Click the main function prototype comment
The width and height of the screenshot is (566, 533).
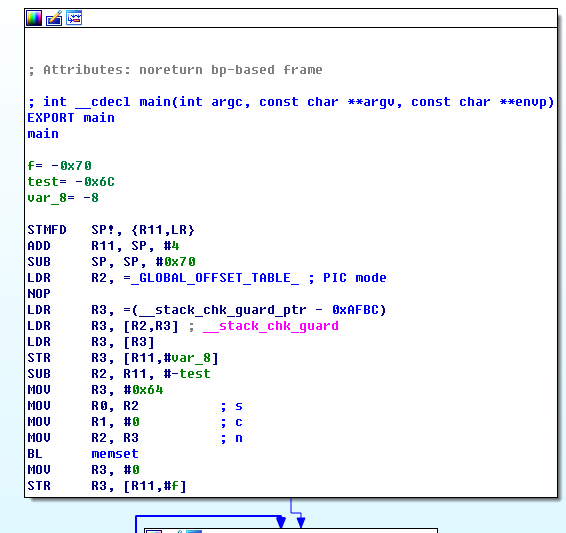click(291, 102)
